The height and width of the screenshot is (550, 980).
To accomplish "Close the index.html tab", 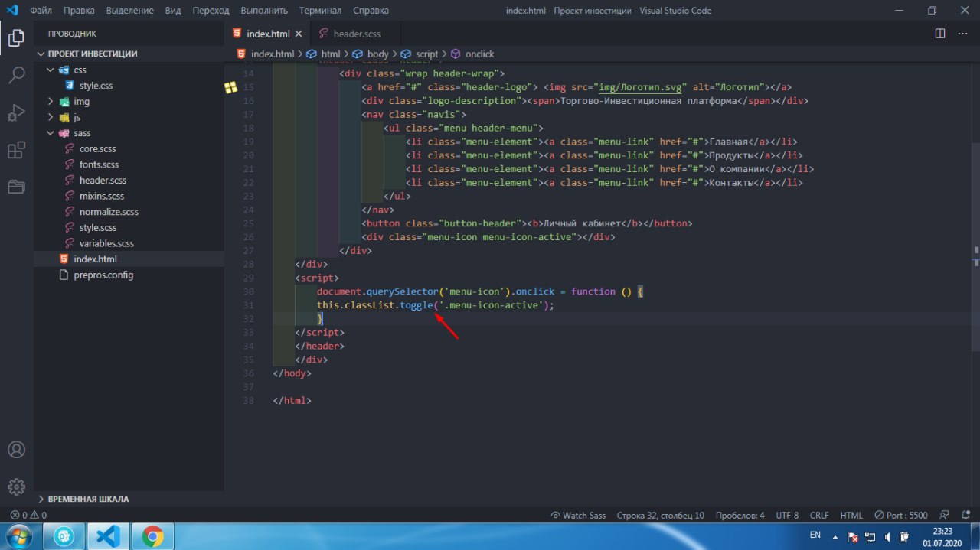I will point(298,34).
